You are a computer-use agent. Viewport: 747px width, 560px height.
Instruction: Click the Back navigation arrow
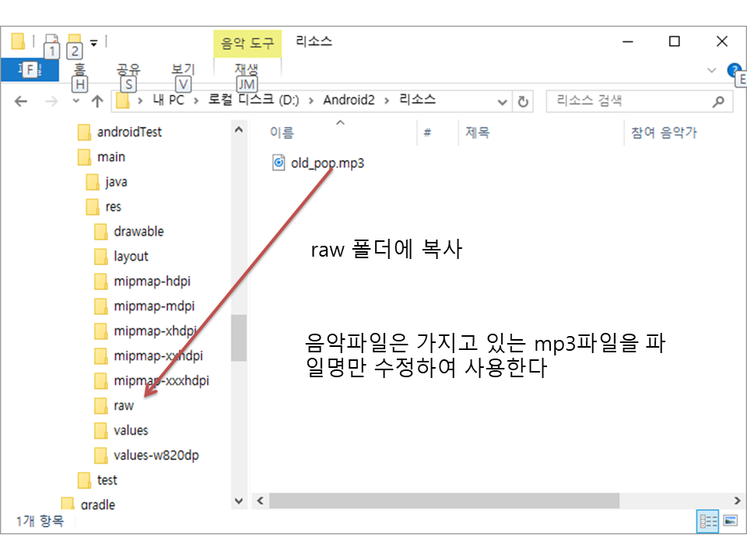coord(22,101)
